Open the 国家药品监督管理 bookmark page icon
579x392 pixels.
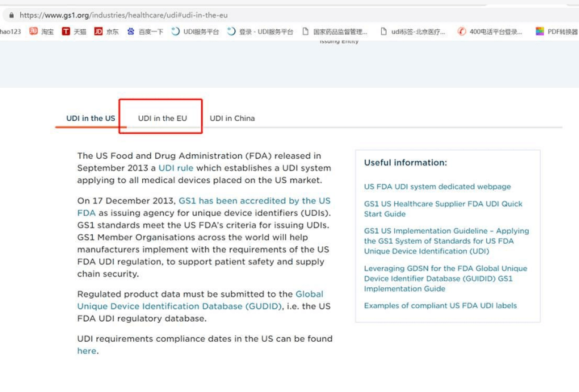tap(306, 32)
